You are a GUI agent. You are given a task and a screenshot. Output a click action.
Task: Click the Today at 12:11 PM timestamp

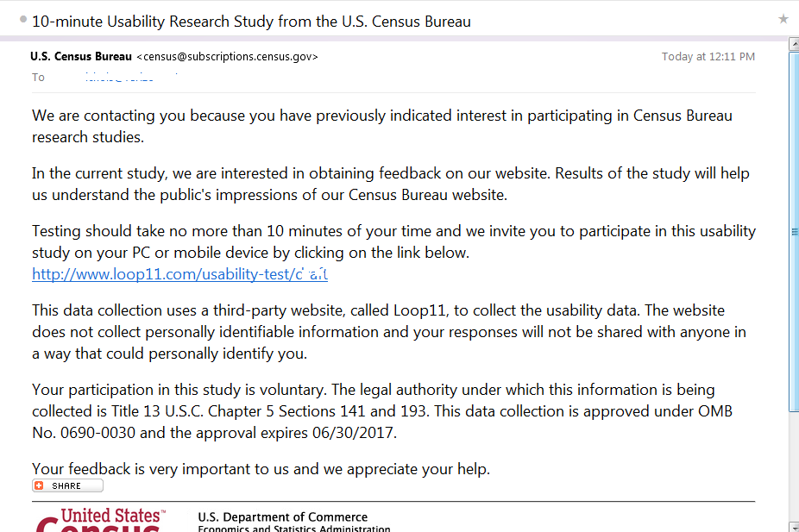(x=708, y=57)
